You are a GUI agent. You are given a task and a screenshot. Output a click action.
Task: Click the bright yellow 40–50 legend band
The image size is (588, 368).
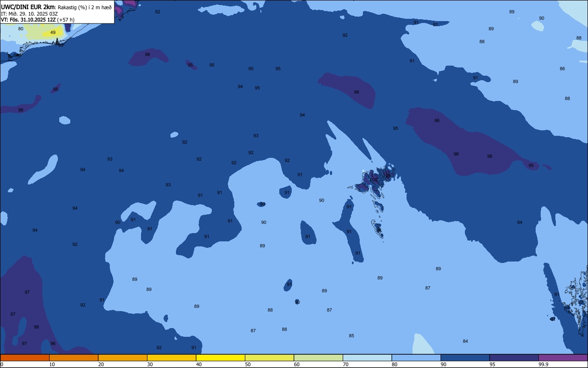click(220, 357)
